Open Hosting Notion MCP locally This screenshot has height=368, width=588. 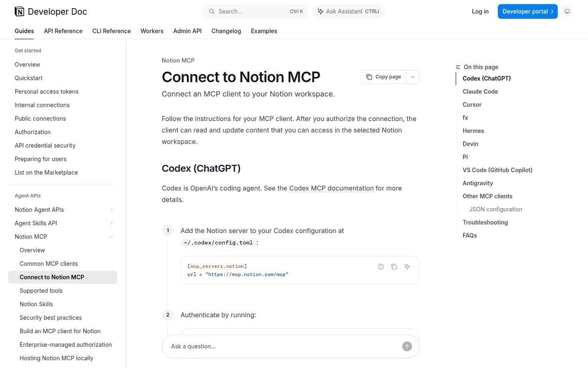pyautogui.click(x=56, y=358)
